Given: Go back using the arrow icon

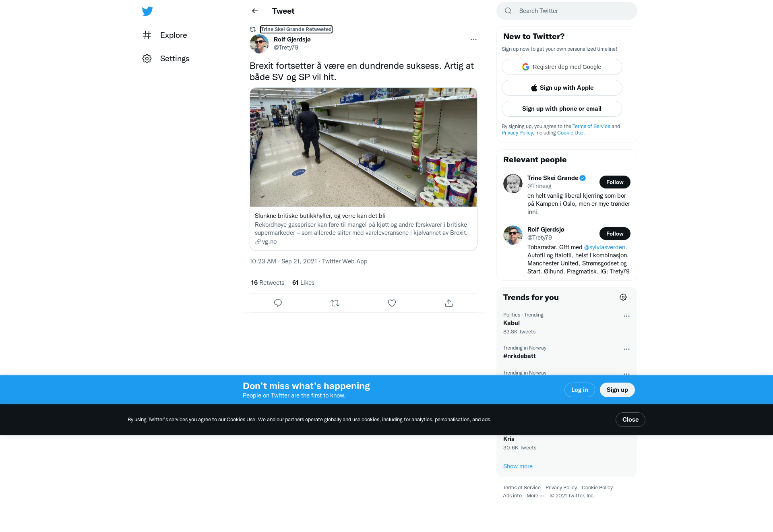Looking at the screenshot, I should click(x=255, y=11).
